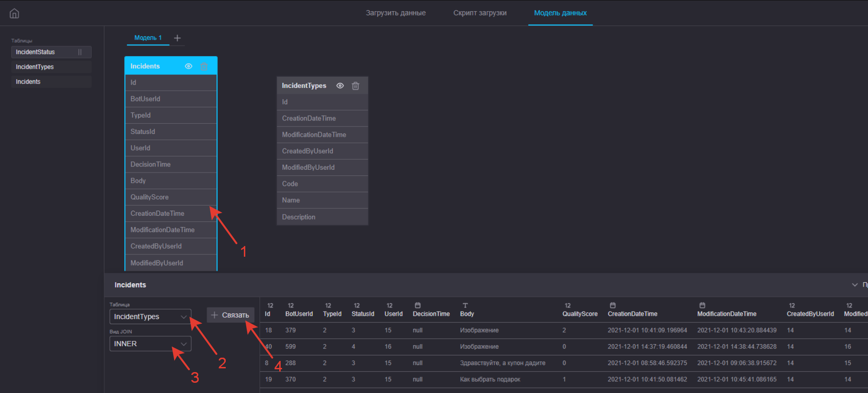868x393 pixels.
Task: Click the TypeId column header in preview
Action: (x=332, y=314)
